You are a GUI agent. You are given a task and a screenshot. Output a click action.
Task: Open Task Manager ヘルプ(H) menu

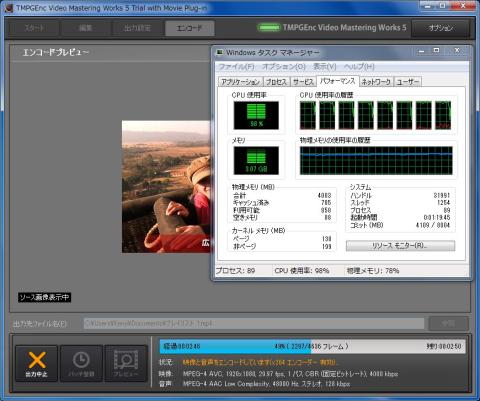(359, 66)
